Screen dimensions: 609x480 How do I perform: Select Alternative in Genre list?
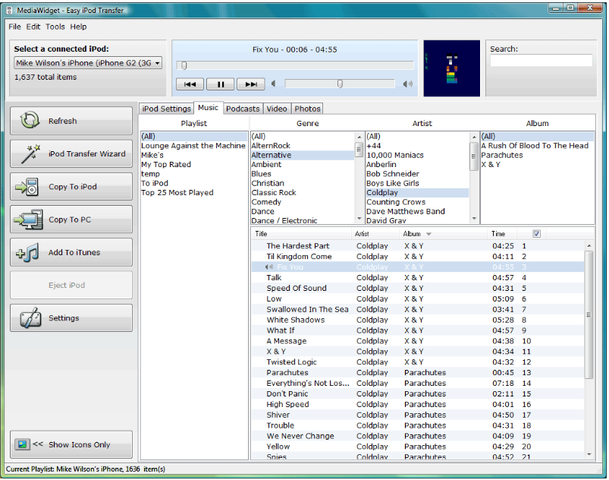(303, 155)
